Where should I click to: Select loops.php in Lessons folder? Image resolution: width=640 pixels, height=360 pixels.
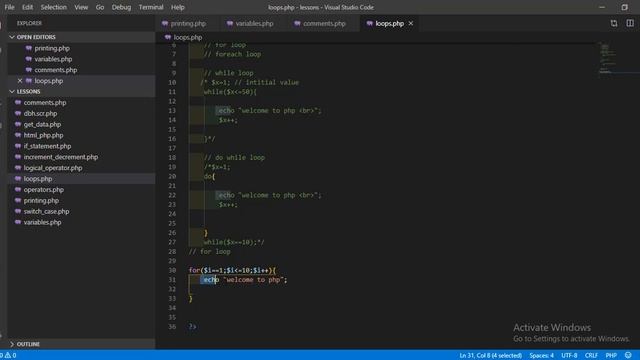pyautogui.click(x=38, y=179)
